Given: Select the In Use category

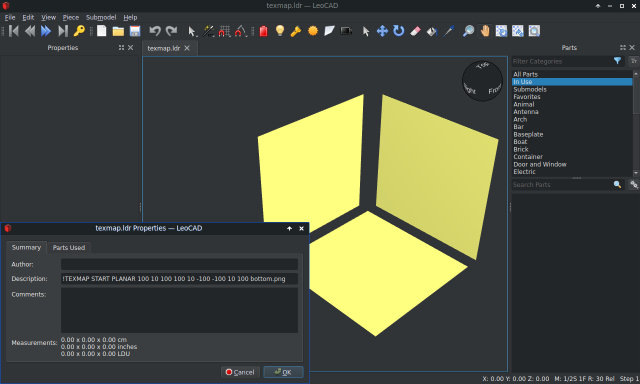Looking at the screenshot, I should [572, 82].
